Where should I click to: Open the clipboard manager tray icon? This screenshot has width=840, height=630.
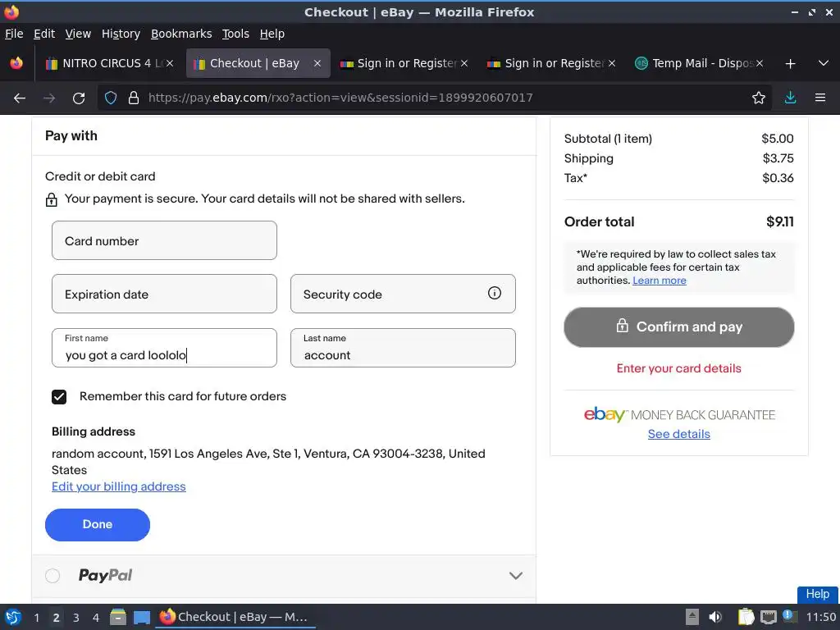point(746,617)
